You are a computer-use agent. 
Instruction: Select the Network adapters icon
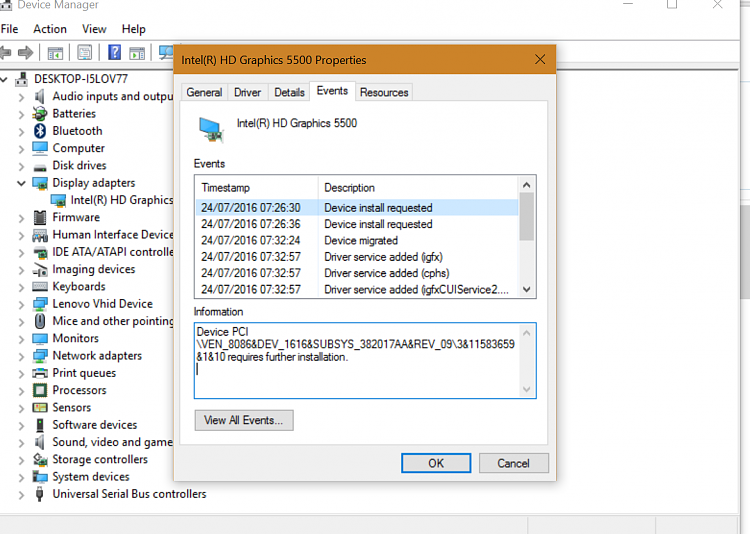pyautogui.click(x=40, y=356)
